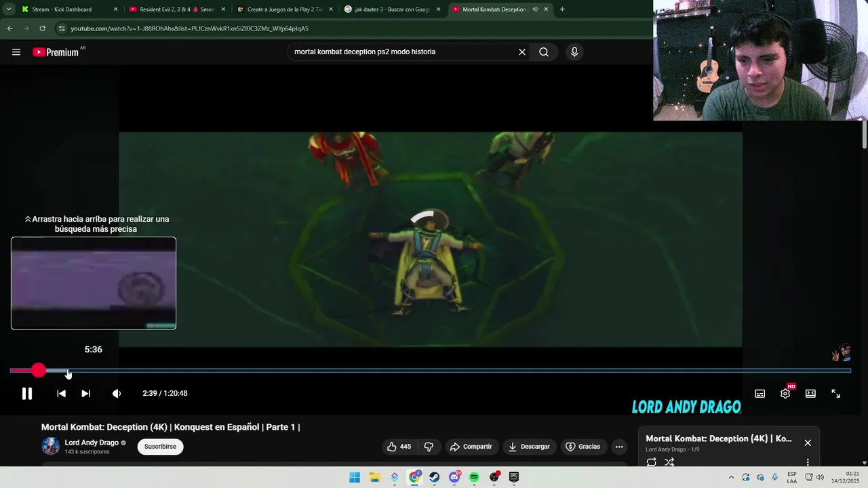The height and width of the screenshot is (488, 868).
Task: Switch to Stream - Kick Dashboard tab
Action: tap(68, 9)
